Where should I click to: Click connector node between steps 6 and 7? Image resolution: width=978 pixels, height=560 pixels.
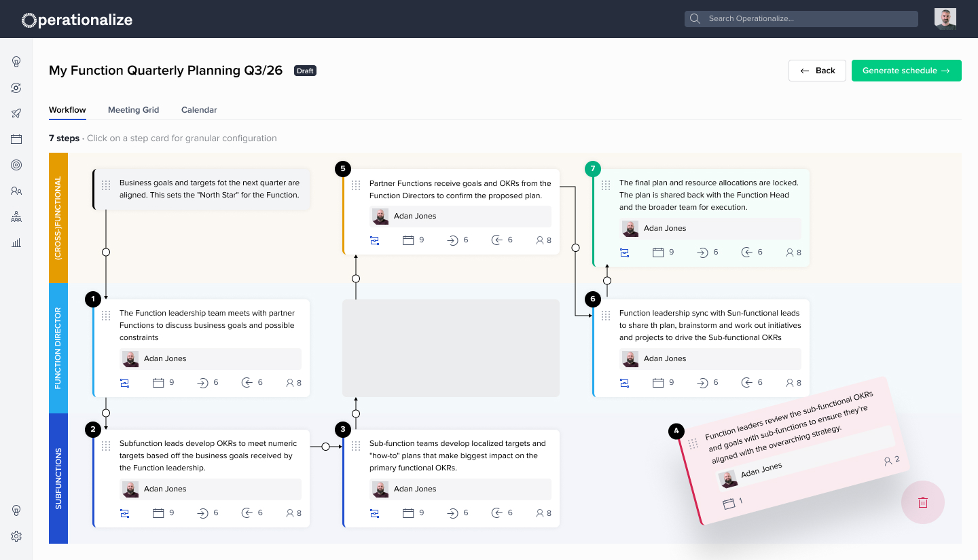[x=607, y=280]
